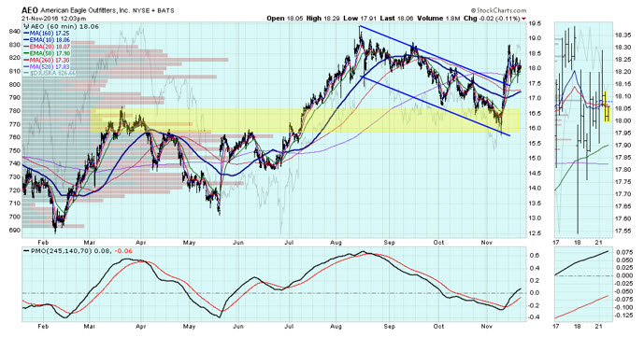Click the Oct label under the PMO panel

click(438, 327)
